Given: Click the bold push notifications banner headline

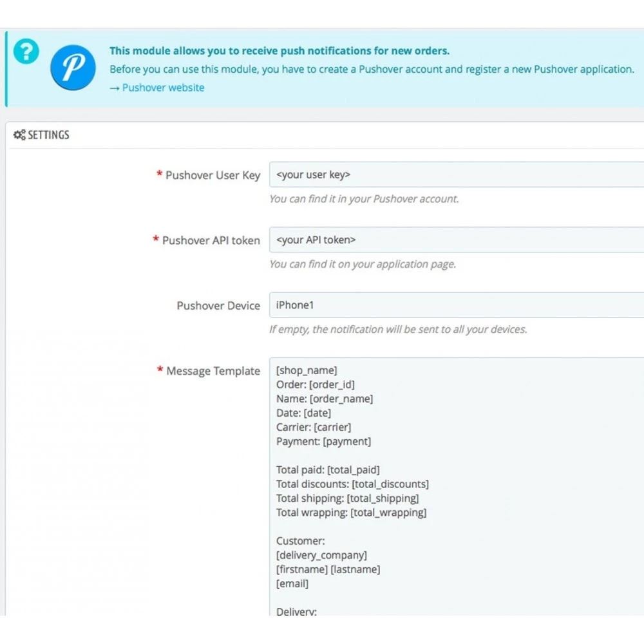Looking at the screenshot, I should pyautogui.click(x=279, y=51).
